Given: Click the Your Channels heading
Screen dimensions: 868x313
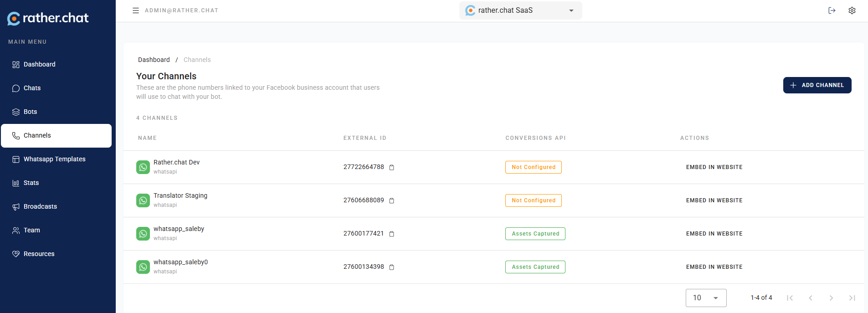Looking at the screenshot, I should click(x=166, y=76).
